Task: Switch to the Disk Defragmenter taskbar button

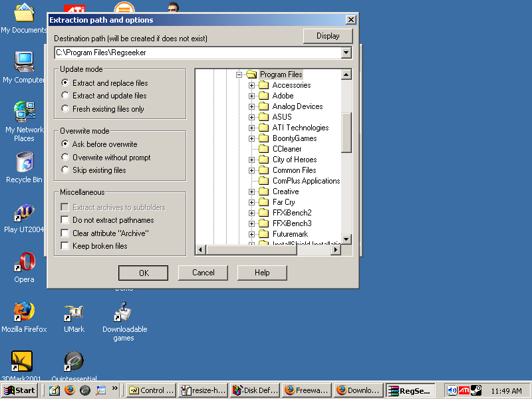Action: 255,390
